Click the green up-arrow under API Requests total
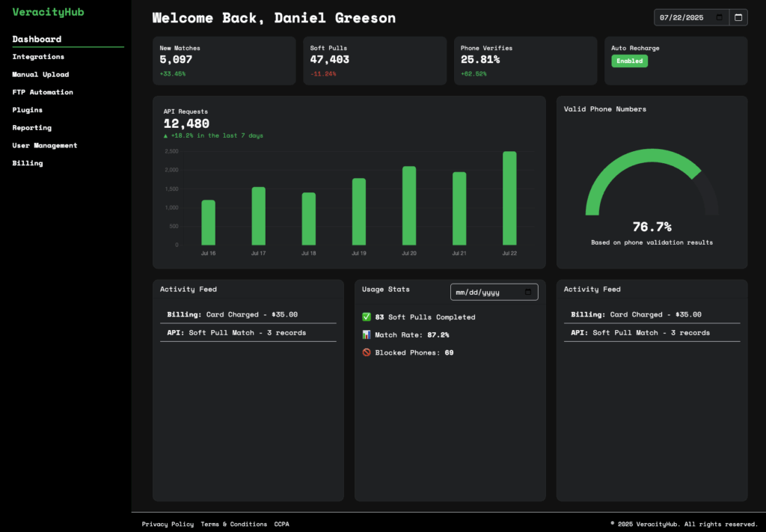The height and width of the screenshot is (532, 766). (x=166, y=136)
